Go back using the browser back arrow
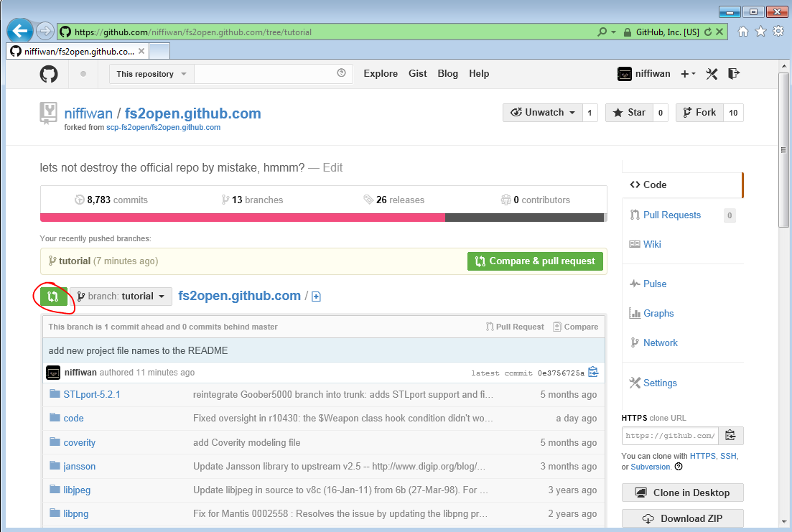This screenshot has height=532, width=792. (x=20, y=31)
